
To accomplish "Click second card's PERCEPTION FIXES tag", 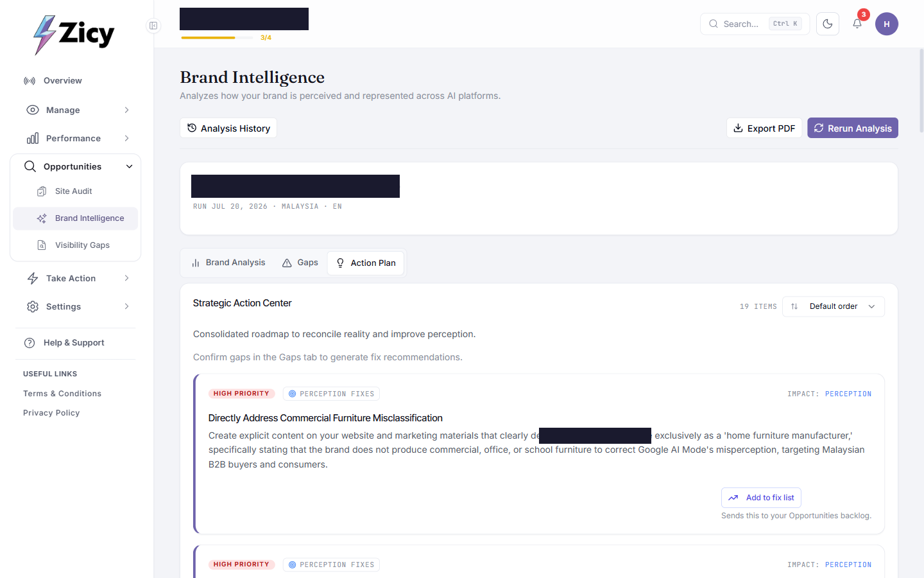I will (331, 565).
